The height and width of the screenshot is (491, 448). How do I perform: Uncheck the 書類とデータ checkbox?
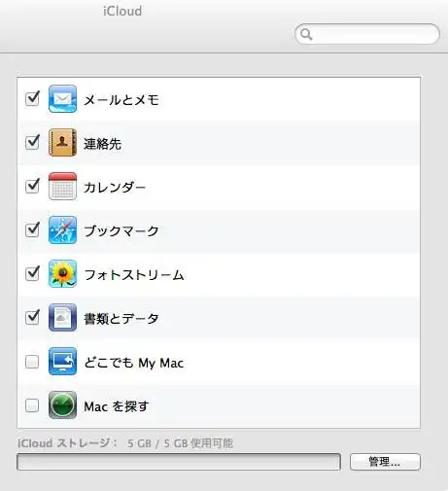(32, 317)
